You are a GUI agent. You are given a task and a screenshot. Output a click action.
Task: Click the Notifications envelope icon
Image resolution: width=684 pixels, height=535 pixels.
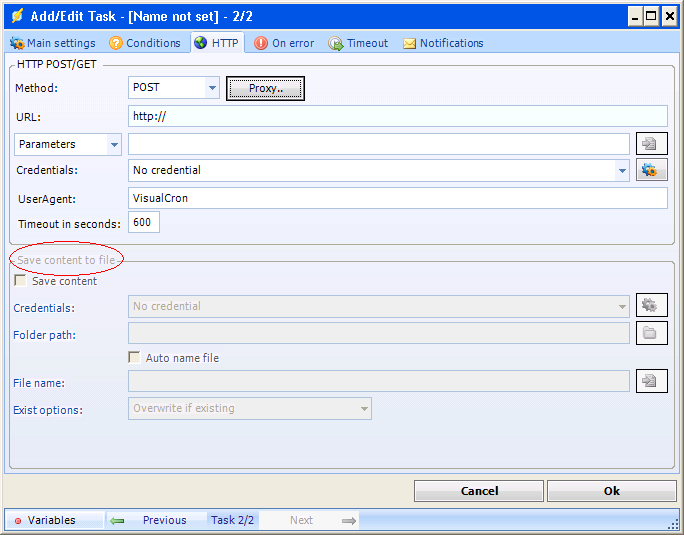(409, 44)
